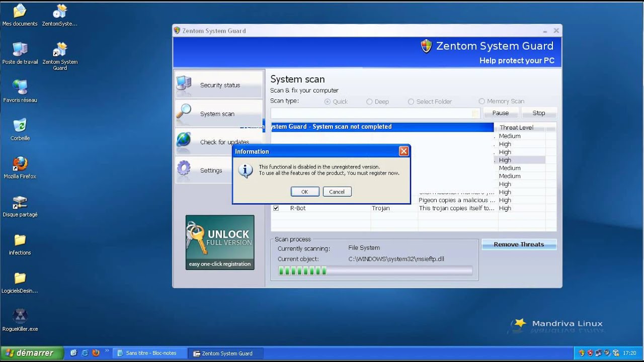Click the current object path C:\WINDOWS\system32\msieftp.dll

click(x=396, y=259)
